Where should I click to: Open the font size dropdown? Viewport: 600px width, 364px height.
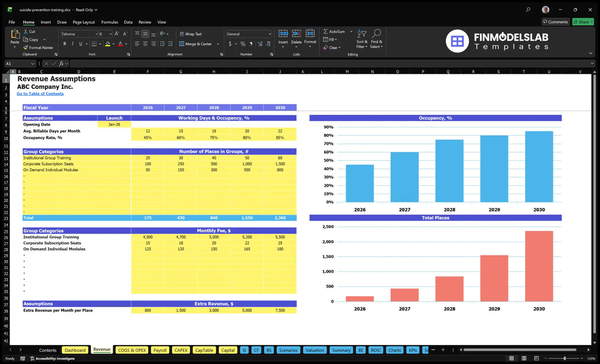(x=109, y=34)
